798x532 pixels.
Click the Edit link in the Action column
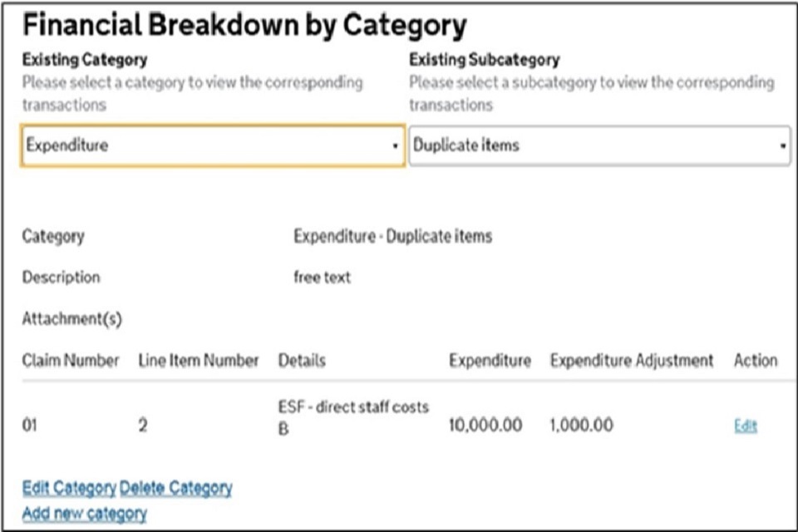(x=746, y=426)
